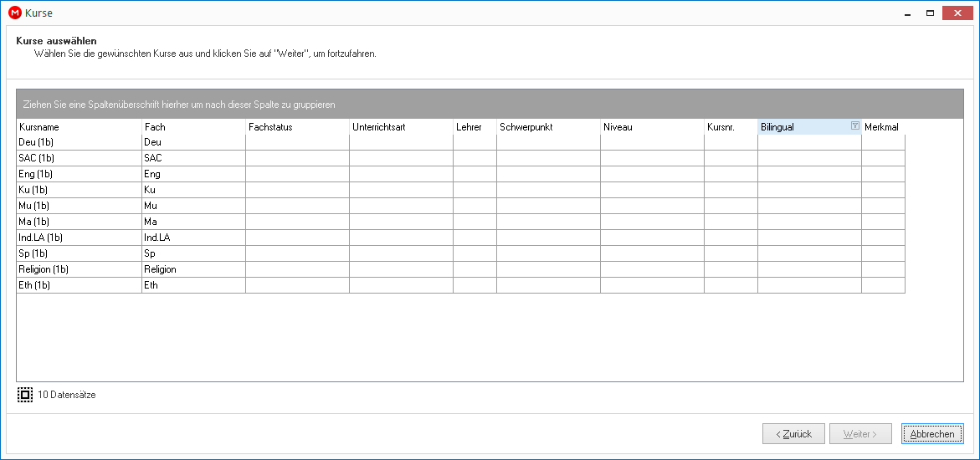Image resolution: width=980 pixels, height=460 pixels.
Task: Click the Fach cell reading Mu
Action: pos(194,206)
